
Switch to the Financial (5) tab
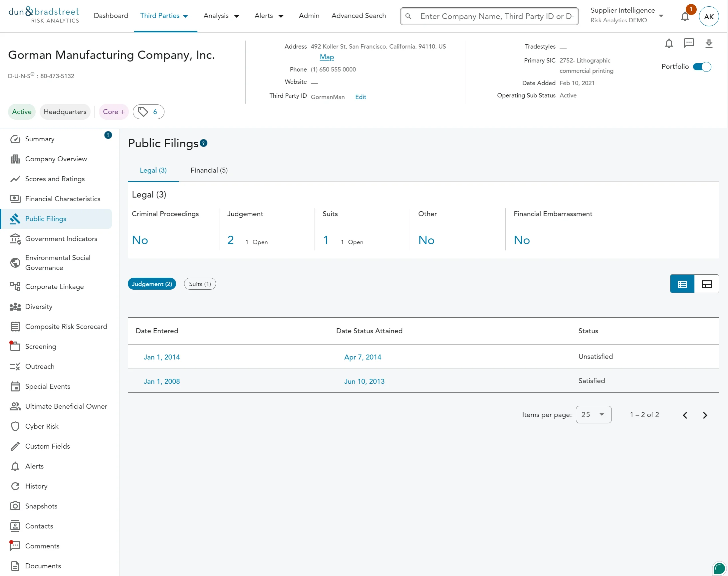click(x=209, y=170)
